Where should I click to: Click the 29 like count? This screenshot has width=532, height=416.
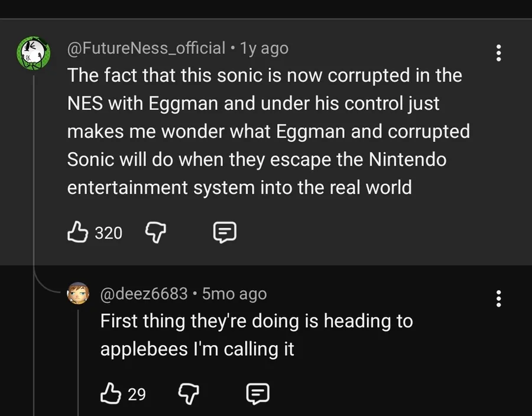137,394
